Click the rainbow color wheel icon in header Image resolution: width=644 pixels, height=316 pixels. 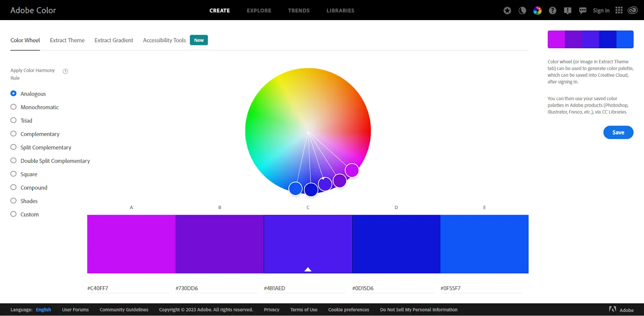coord(537,10)
